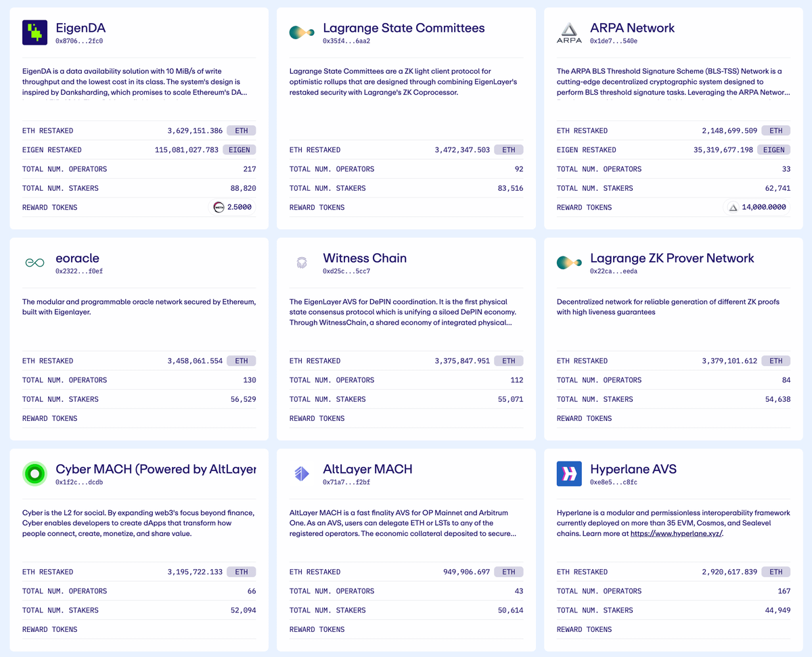Open the EigenDA card title
Viewport: 812px width, 657px height.
click(81, 28)
